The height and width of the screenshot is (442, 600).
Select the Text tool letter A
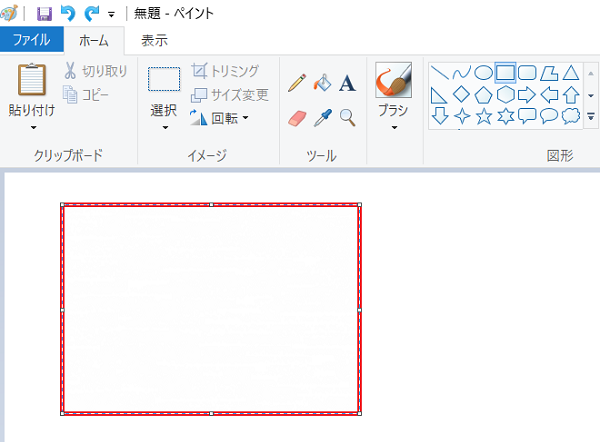pos(347,83)
